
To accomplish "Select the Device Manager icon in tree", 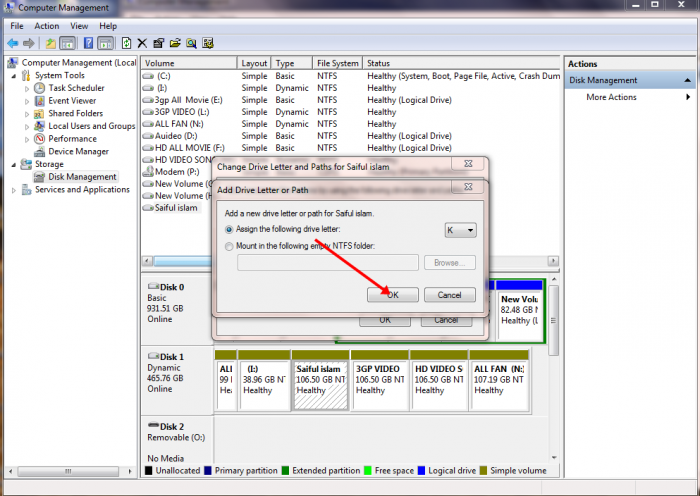I will 40,151.
